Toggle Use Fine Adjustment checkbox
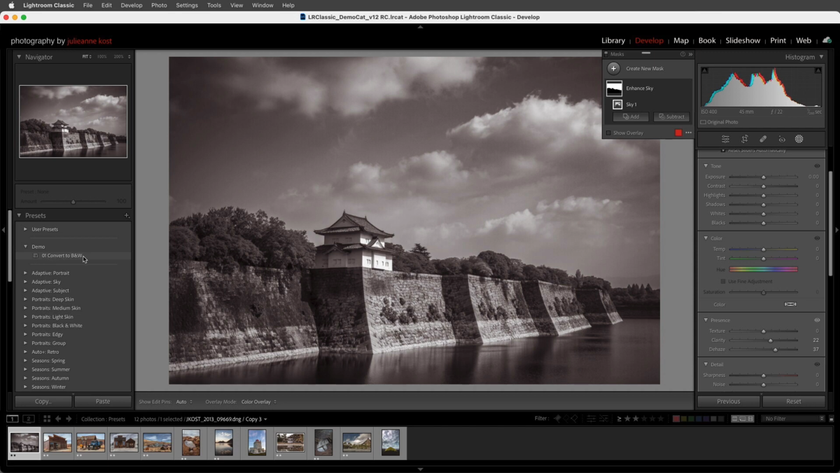The width and height of the screenshot is (840, 473). 723,281
